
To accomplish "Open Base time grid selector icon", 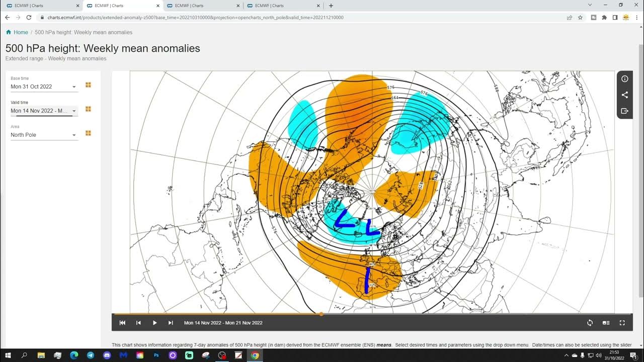I will tap(88, 85).
